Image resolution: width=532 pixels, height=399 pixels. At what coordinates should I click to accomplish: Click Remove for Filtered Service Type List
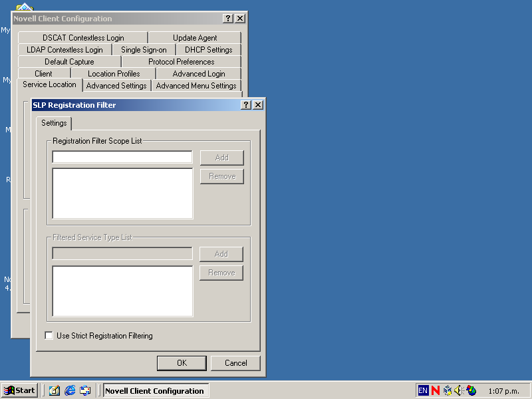tap(221, 273)
